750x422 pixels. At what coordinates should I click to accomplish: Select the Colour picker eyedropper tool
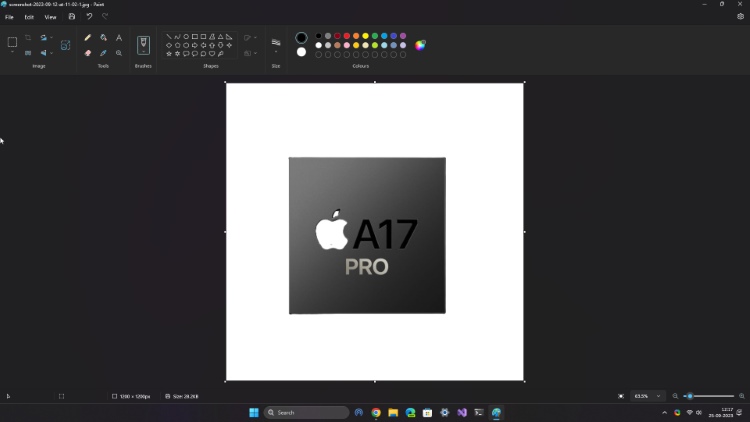(104, 53)
